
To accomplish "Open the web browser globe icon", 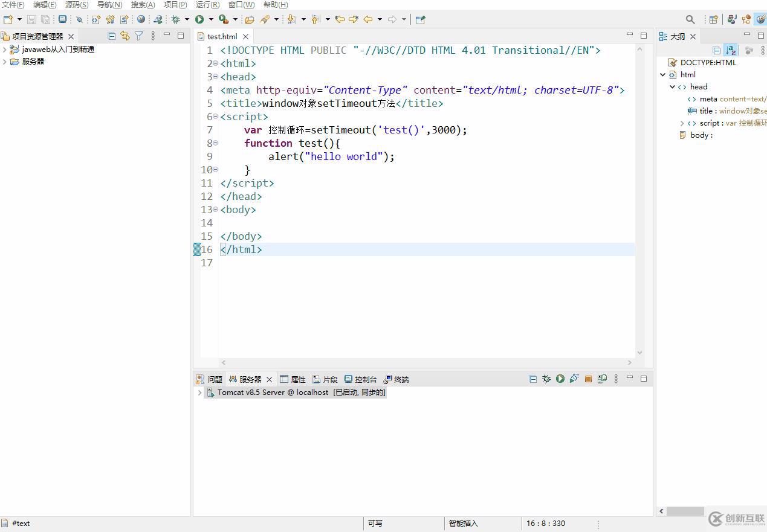I will point(141,19).
